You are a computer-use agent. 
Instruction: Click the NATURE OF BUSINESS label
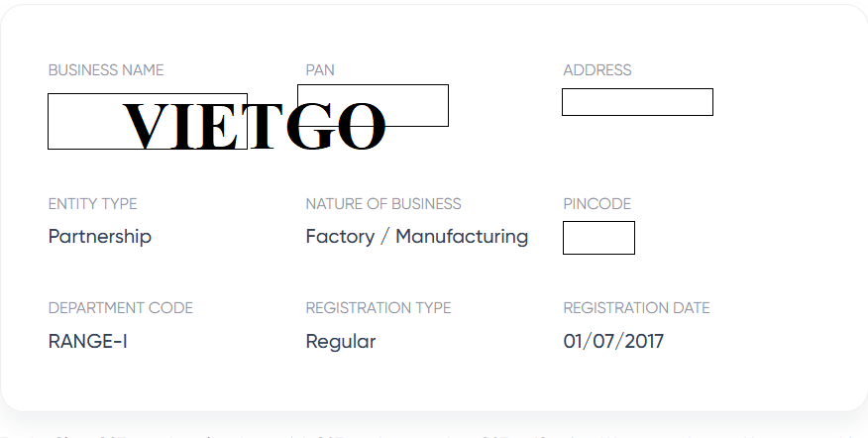click(x=383, y=204)
